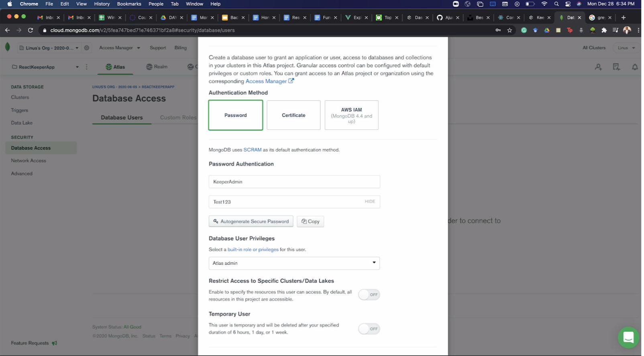Select Certificate authentication method
This screenshot has width=644, height=356.
pyautogui.click(x=294, y=115)
